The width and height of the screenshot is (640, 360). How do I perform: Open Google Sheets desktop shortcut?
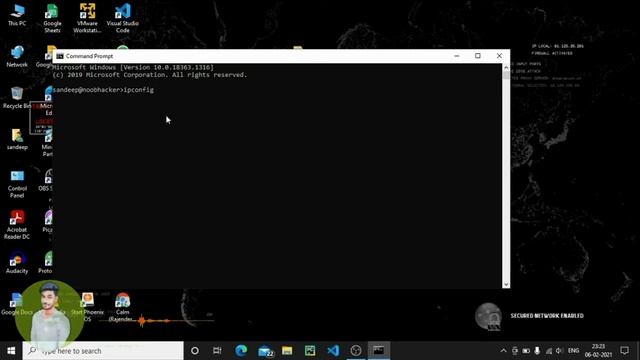(x=52, y=18)
